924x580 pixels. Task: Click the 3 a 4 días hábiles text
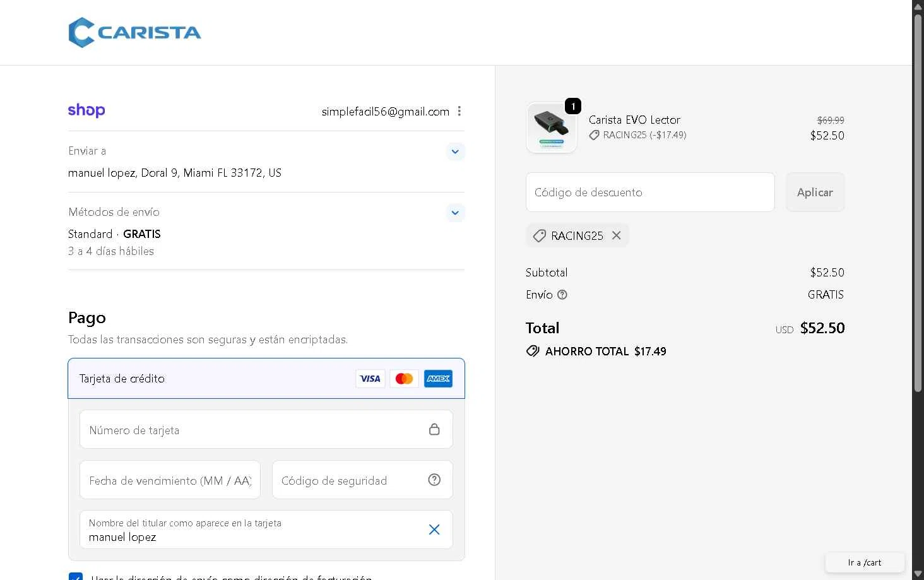[111, 251]
